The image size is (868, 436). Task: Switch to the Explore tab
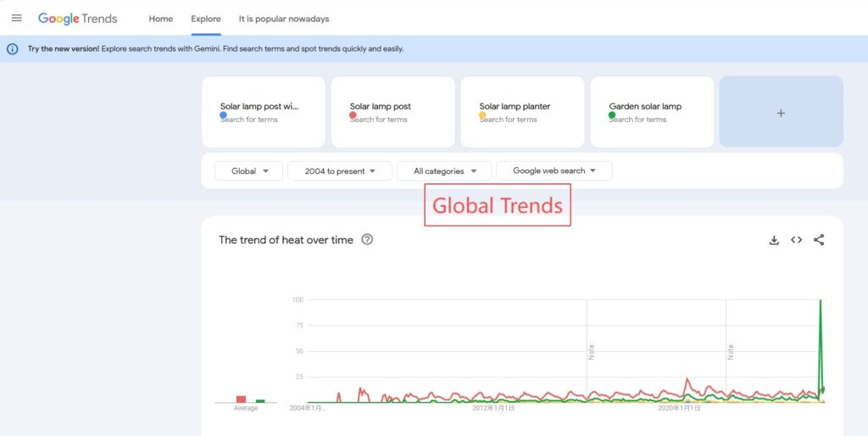pyautogui.click(x=206, y=19)
